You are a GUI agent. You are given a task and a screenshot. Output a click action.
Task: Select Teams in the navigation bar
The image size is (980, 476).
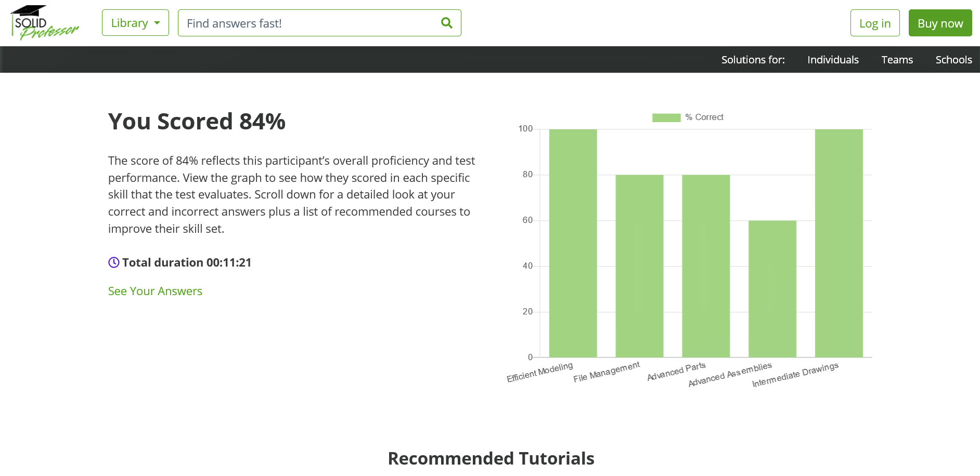[x=897, y=60]
